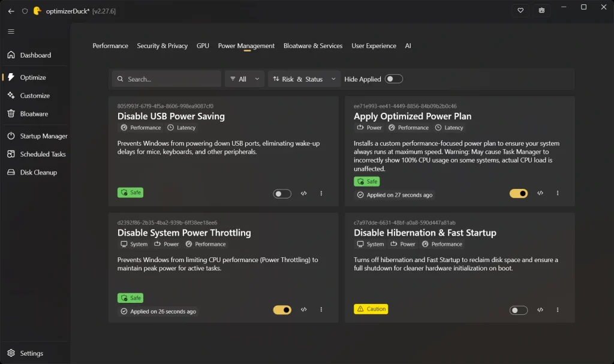Select the Power Management tab

point(246,46)
